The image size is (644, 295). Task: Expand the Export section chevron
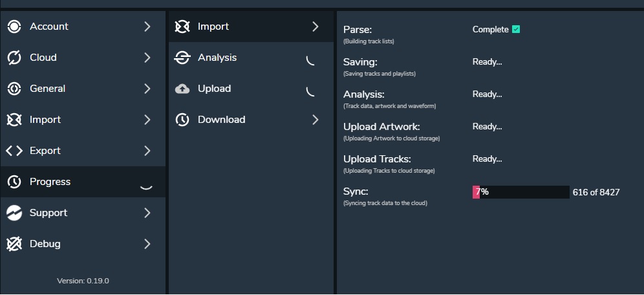[x=147, y=151]
